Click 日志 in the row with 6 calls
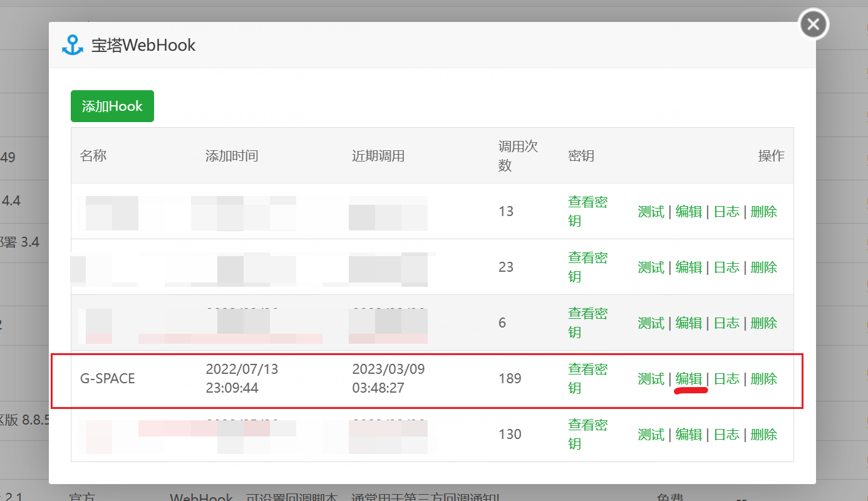 (x=726, y=323)
